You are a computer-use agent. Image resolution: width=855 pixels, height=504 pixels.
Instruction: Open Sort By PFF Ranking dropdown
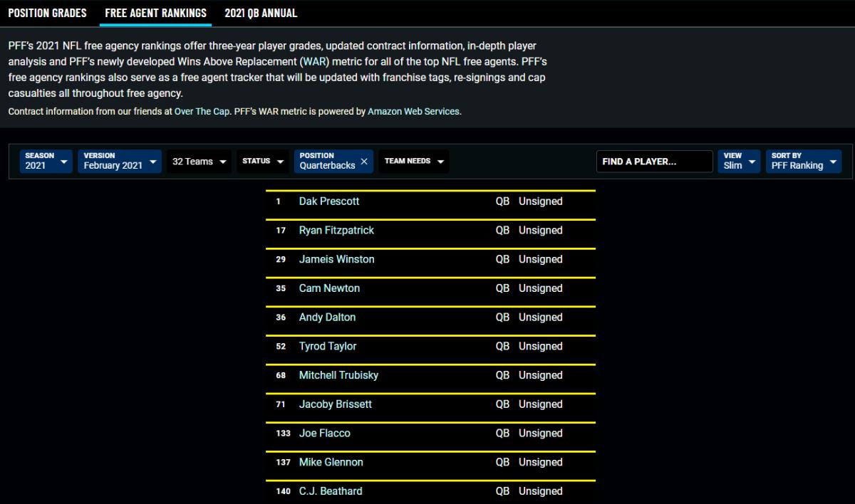tap(803, 161)
